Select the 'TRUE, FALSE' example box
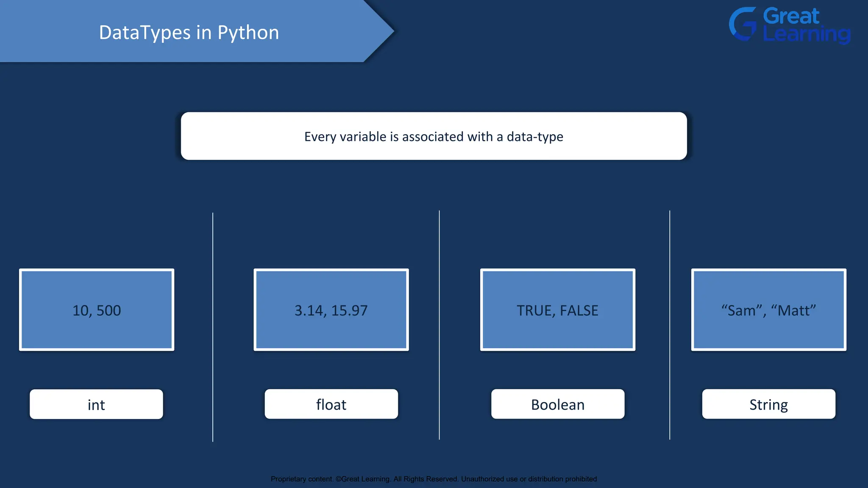Image resolution: width=868 pixels, height=488 pixels. pyautogui.click(x=557, y=310)
